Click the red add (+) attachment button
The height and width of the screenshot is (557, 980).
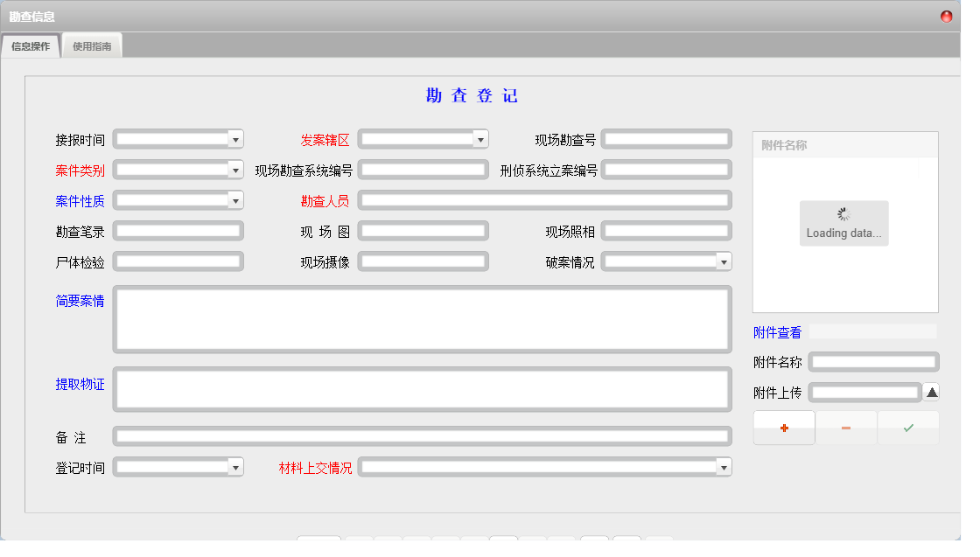[x=783, y=428]
